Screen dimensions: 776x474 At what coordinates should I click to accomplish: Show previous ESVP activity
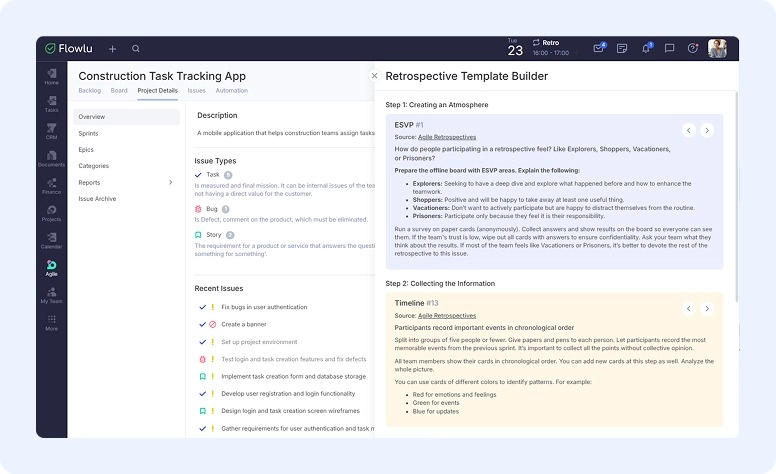[x=688, y=130]
